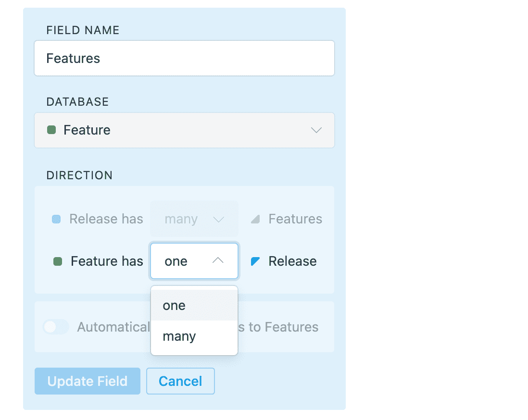This screenshot has height=420, width=528.
Task: Click the gray triangle icon before Features
Action: (x=255, y=219)
